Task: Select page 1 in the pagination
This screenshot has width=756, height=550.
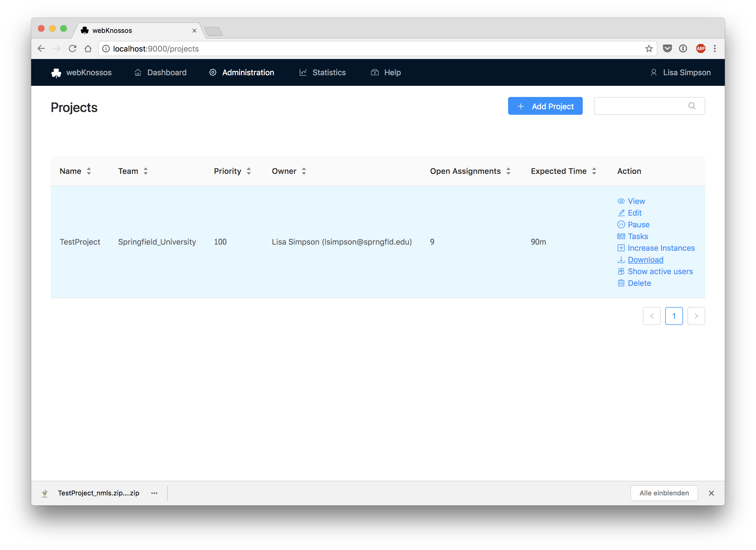Action: (674, 316)
